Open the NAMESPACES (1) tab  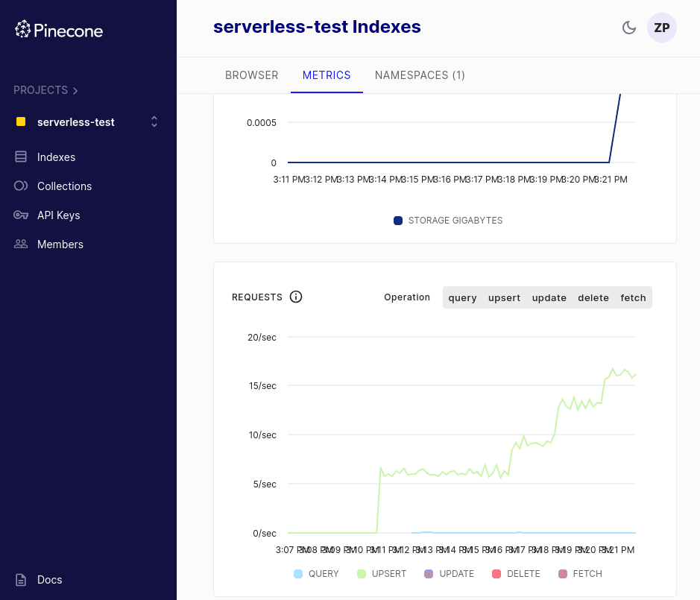(420, 75)
